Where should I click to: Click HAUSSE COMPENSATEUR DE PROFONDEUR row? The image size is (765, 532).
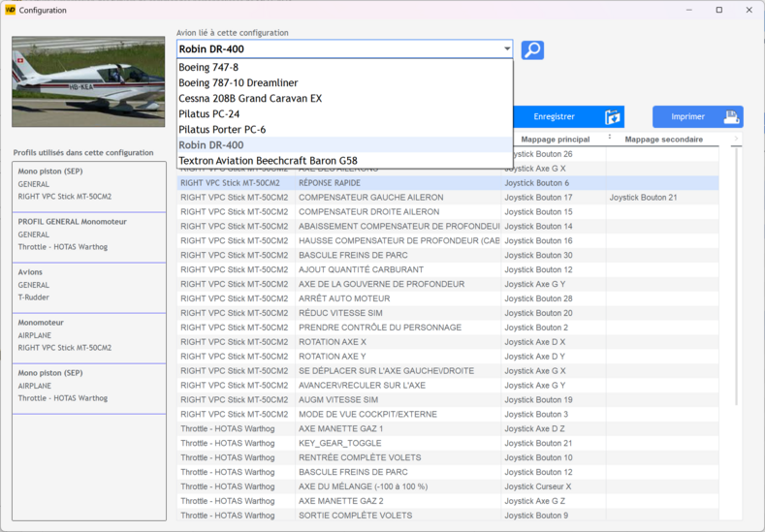(448, 241)
